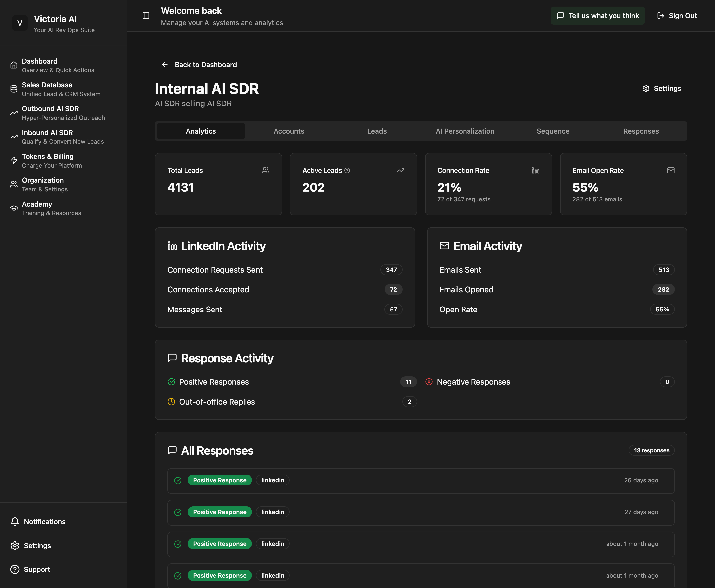Open Notifications bell in sidebar

[15, 522]
